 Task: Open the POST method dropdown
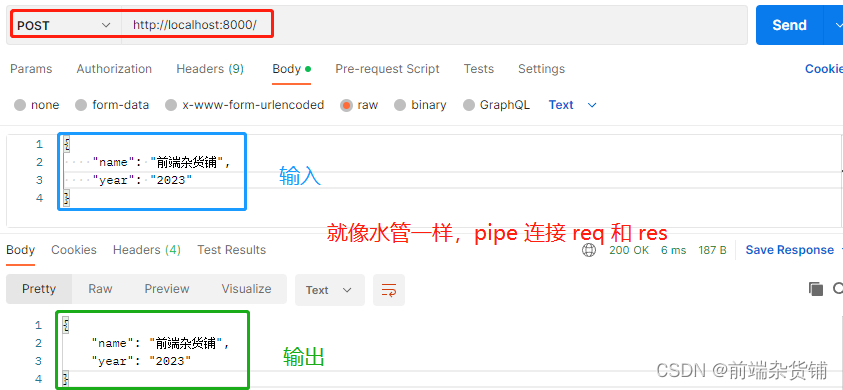63,25
